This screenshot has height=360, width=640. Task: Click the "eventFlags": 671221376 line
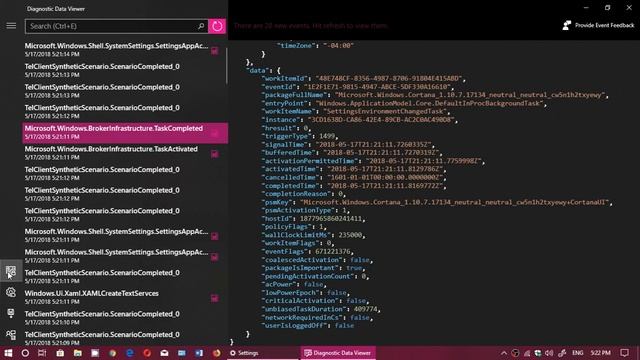coord(307,251)
